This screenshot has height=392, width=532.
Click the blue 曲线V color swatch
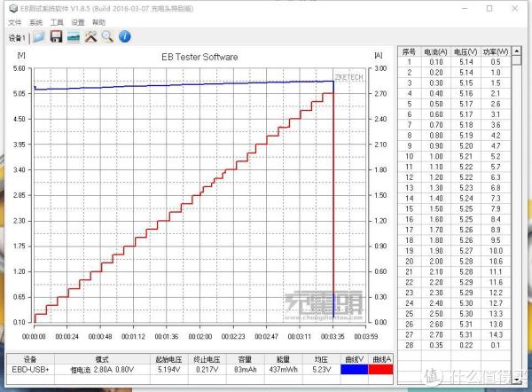pyautogui.click(x=354, y=370)
